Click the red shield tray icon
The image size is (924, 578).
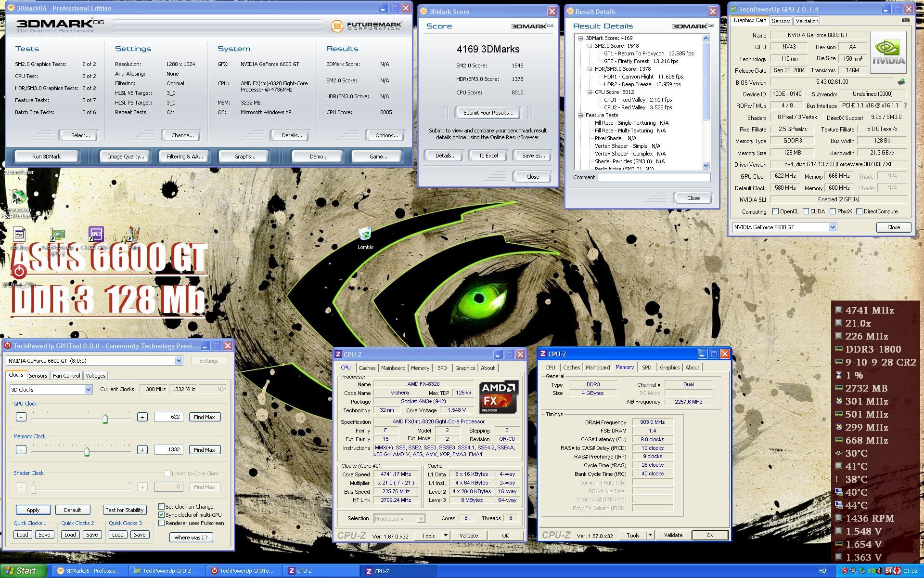point(844,571)
